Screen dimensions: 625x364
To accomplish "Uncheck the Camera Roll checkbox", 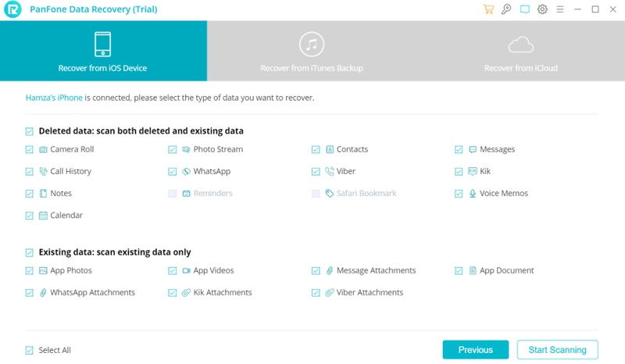I will 29,149.
